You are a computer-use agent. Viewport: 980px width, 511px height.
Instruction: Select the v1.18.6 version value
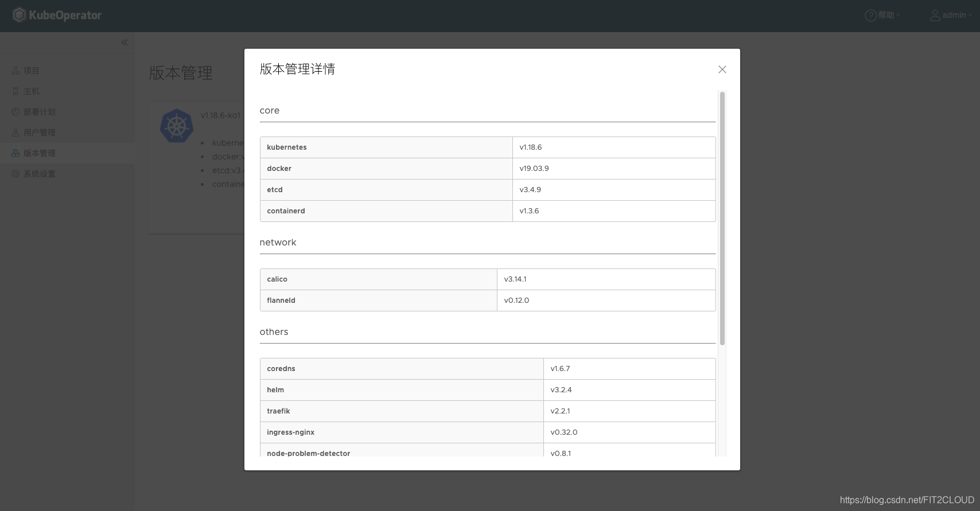pos(531,147)
